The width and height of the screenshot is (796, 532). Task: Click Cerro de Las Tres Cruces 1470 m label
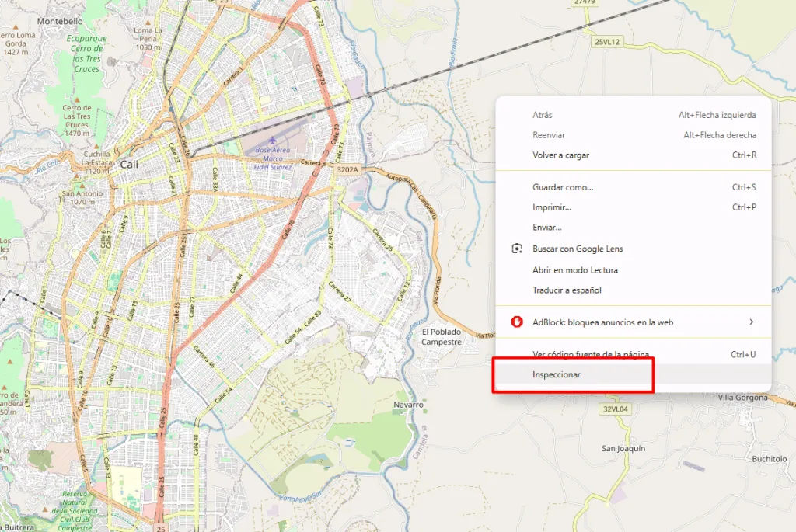click(x=77, y=120)
